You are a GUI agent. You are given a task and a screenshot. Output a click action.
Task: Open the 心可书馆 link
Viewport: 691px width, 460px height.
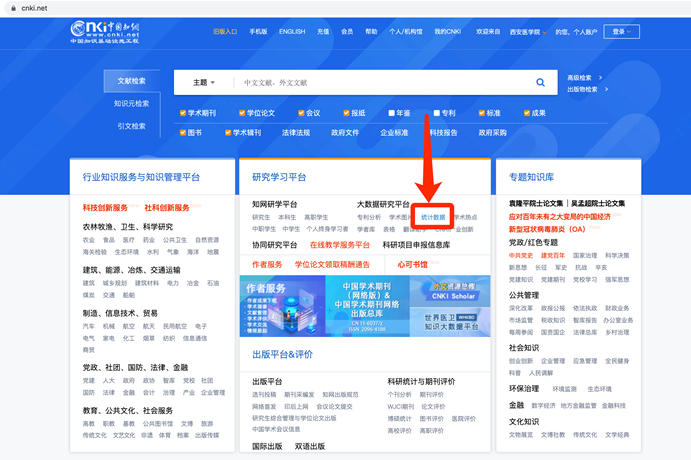tap(412, 264)
